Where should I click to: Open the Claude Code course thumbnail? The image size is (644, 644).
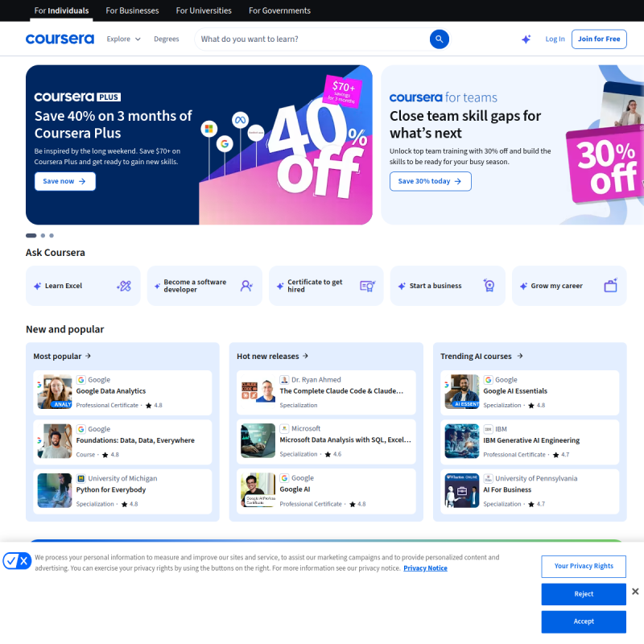[x=258, y=391]
